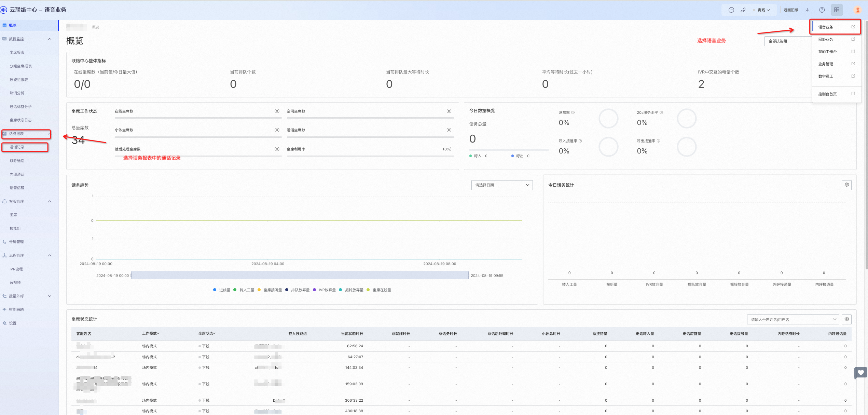Click the 智能辅助 icon in sidebar
Screen dimensions: 868x415
4,309
